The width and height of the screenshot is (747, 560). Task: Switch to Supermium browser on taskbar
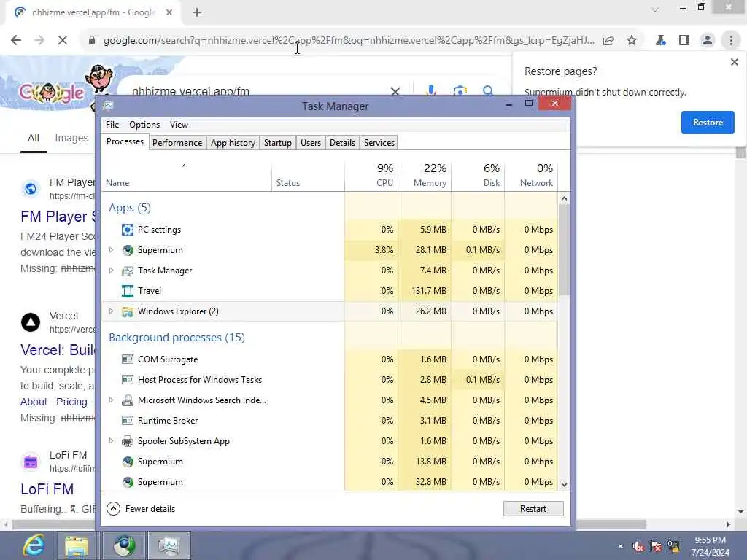[x=124, y=545]
